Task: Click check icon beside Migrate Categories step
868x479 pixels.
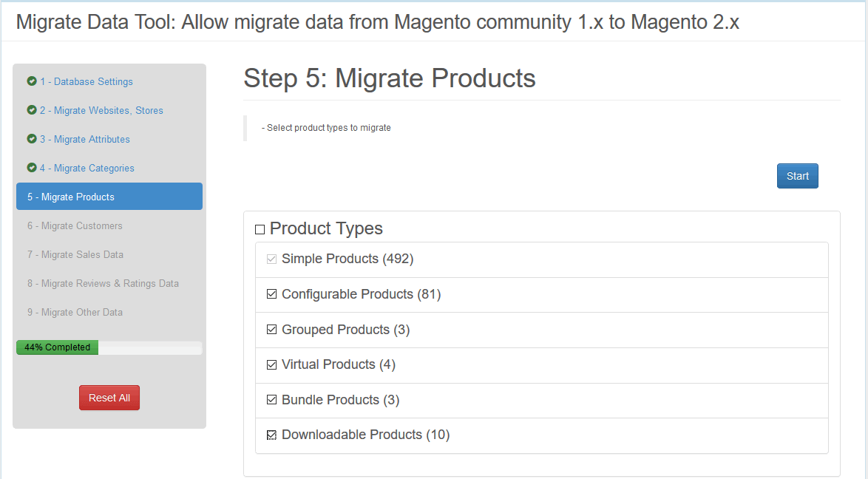Action: [32, 168]
